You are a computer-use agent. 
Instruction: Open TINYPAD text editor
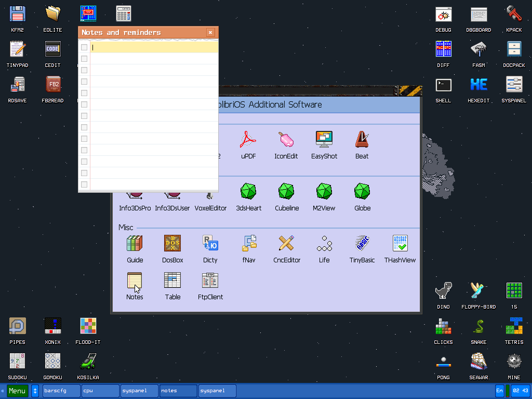(17, 49)
